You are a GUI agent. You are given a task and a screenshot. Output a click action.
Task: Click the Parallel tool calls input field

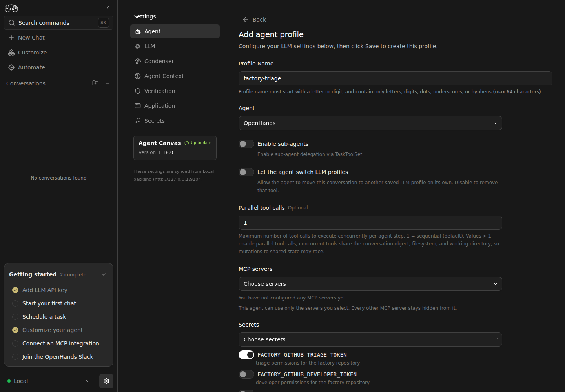370,223
